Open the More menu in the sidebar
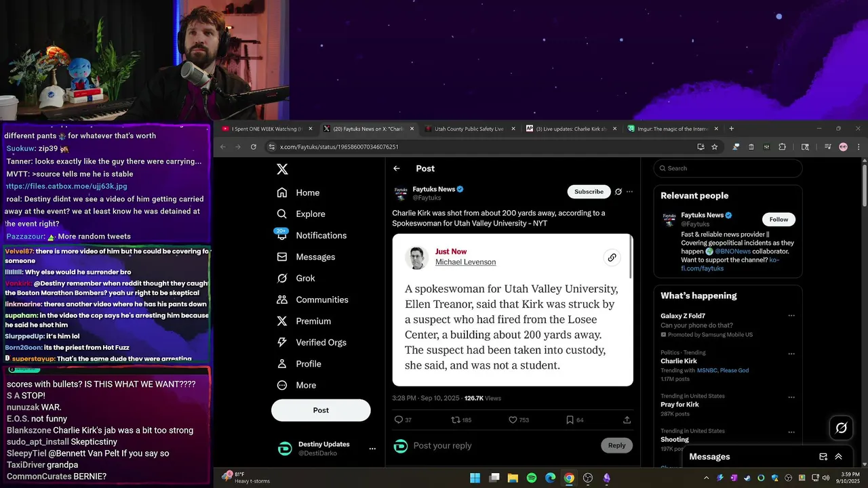The width and height of the screenshot is (868, 488). coord(296,385)
